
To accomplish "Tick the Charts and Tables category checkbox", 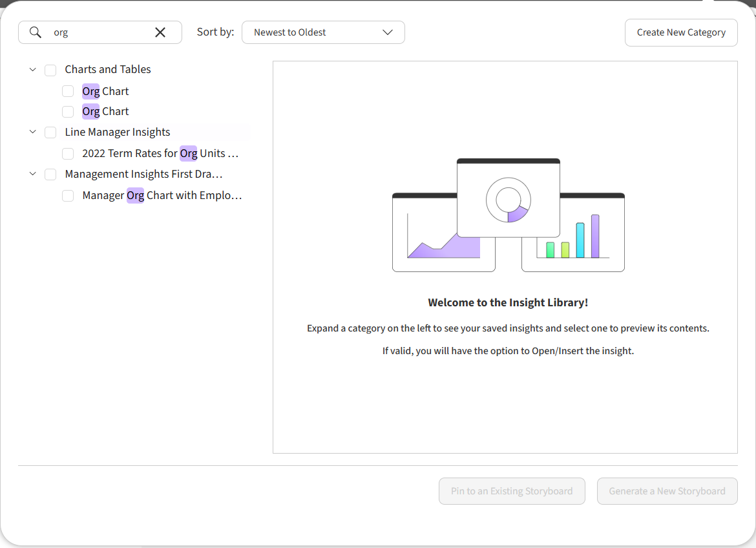I will coord(50,70).
